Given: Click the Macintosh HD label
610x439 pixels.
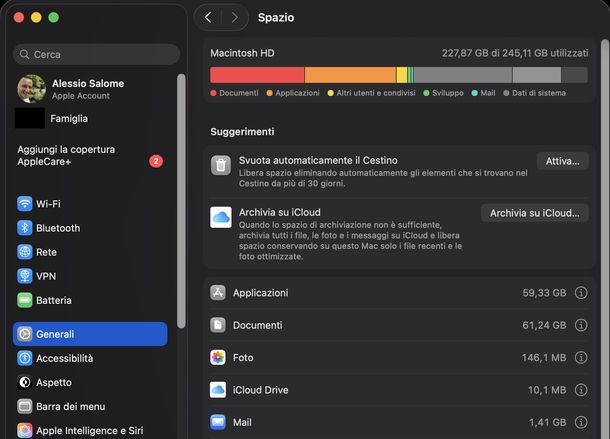Looking at the screenshot, I should coord(242,53).
